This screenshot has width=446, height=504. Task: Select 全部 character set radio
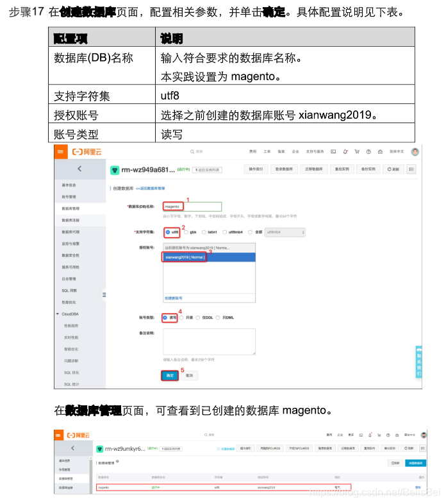click(251, 232)
